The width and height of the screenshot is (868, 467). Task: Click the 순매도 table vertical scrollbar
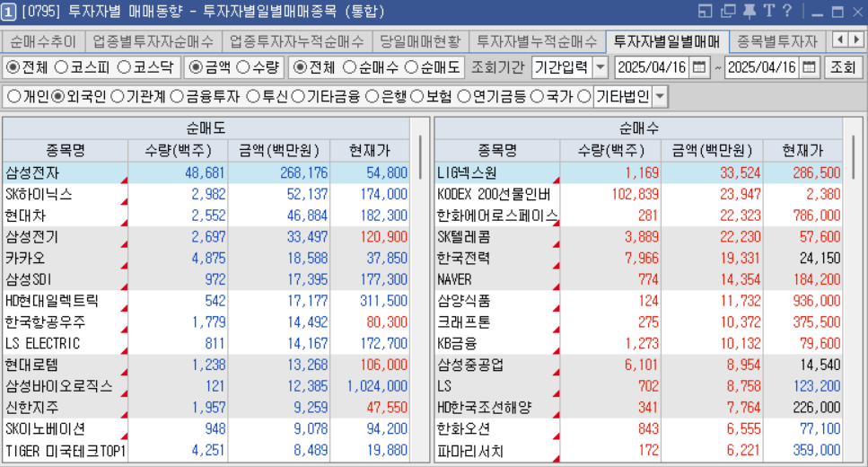point(420,156)
